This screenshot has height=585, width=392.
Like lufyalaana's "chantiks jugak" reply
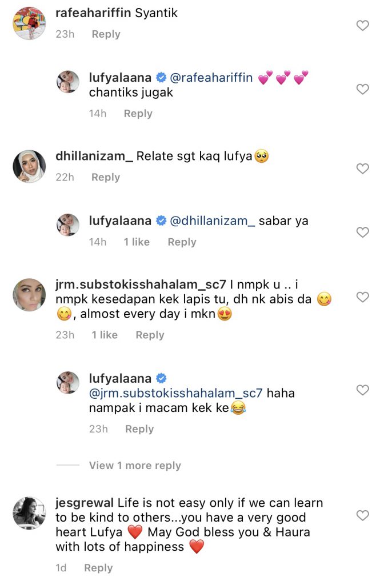[362, 89]
